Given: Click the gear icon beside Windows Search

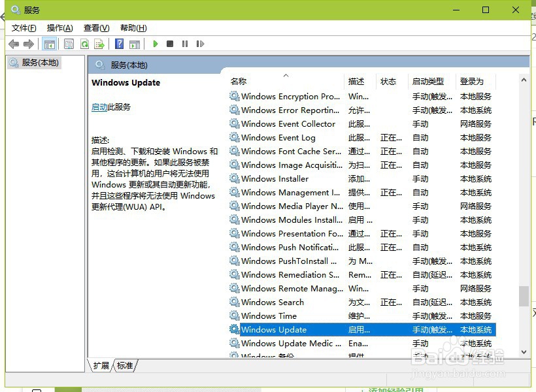Looking at the screenshot, I should click(234, 302).
